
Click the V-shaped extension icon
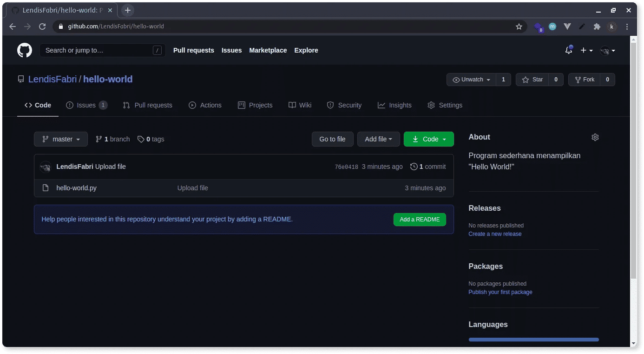click(567, 27)
